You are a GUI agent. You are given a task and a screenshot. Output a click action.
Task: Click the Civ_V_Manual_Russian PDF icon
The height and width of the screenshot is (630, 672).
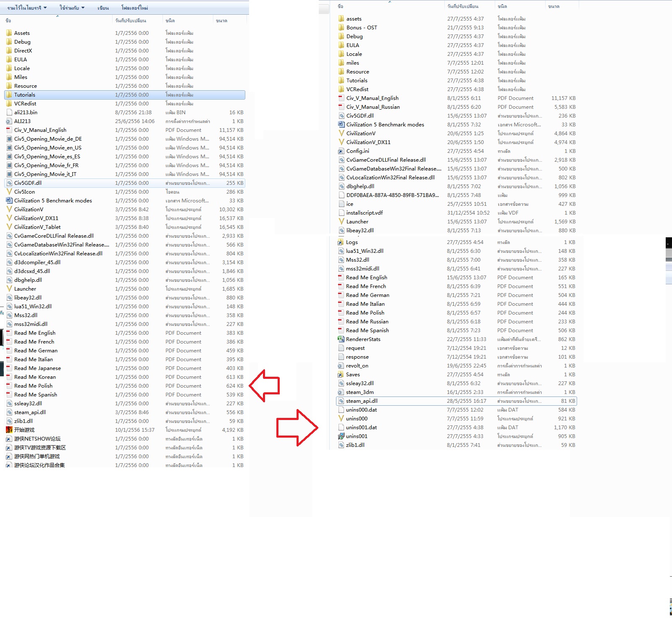(x=341, y=107)
